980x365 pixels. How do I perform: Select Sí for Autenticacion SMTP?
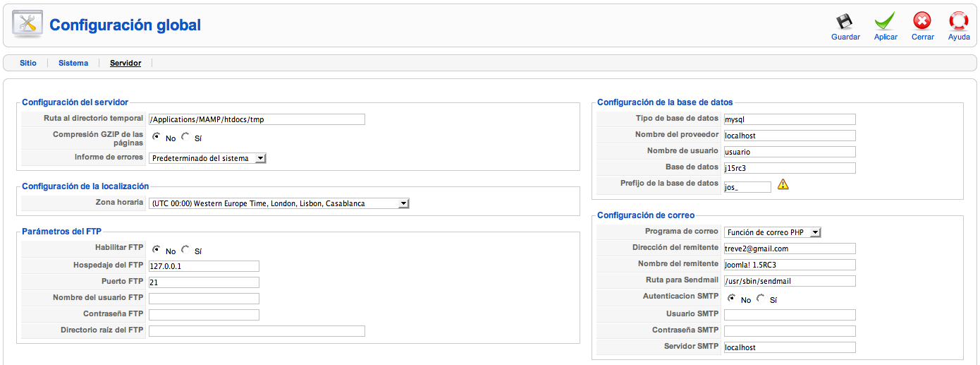[x=761, y=299]
